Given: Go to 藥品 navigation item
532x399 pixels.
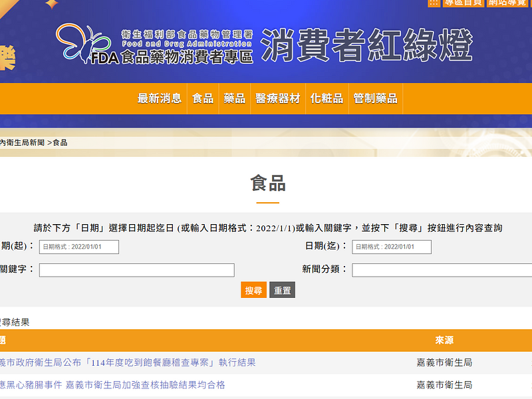Looking at the screenshot, I should [235, 98].
